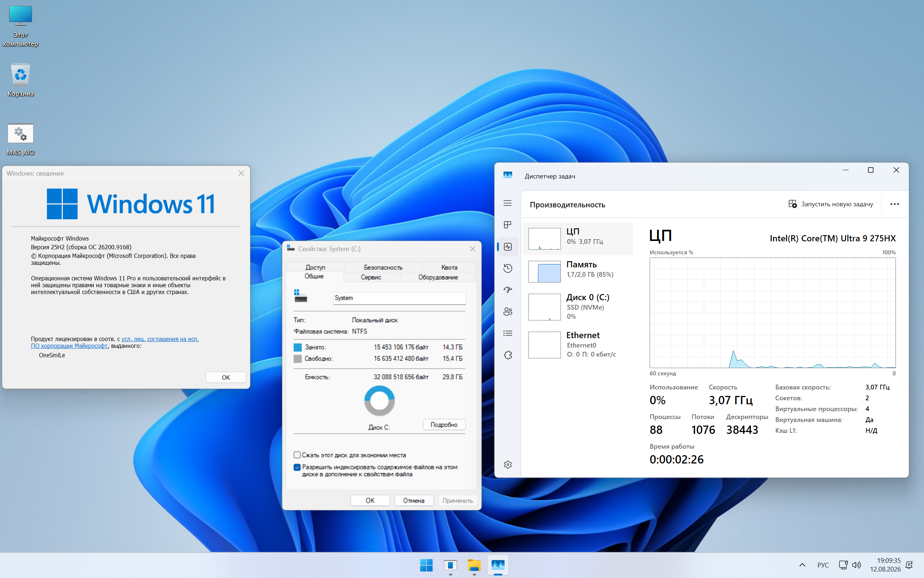The width and height of the screenshot is (924, 578).
Task: Close the Свойства: System (C:) dialog
Action: pyautogui.click(x=472, y=249)
